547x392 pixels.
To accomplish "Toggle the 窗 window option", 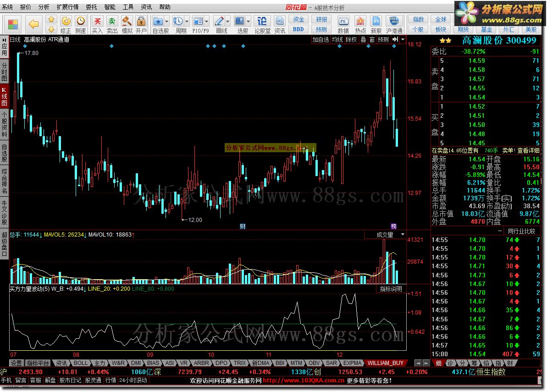I will pos(372,40).
